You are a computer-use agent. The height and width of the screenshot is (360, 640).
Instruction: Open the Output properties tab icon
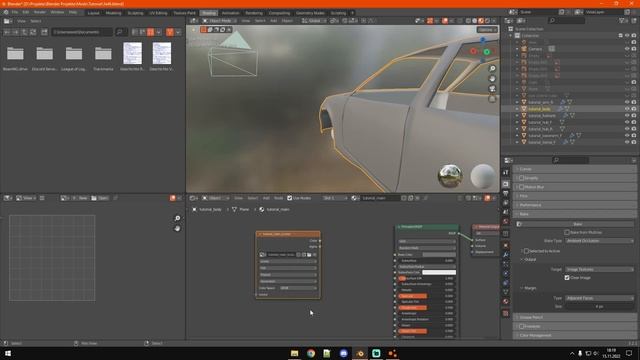click(506, 193)
